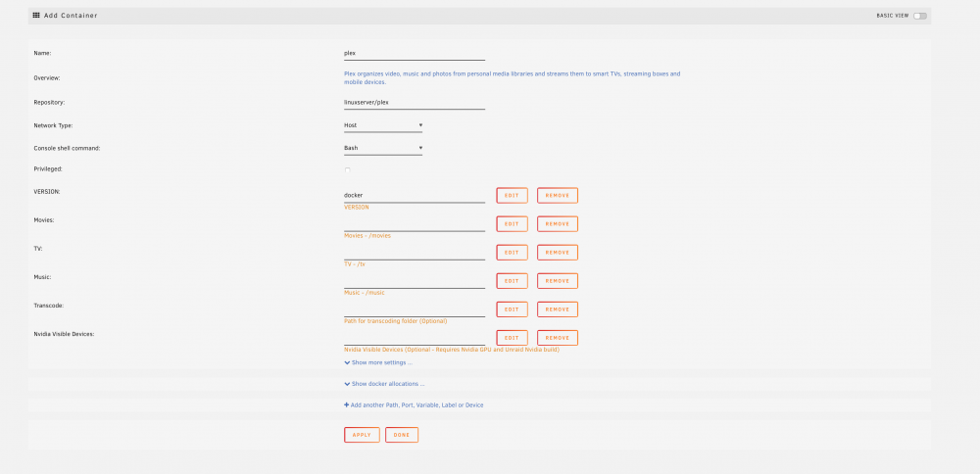Click the Apply button

[362, 435]
